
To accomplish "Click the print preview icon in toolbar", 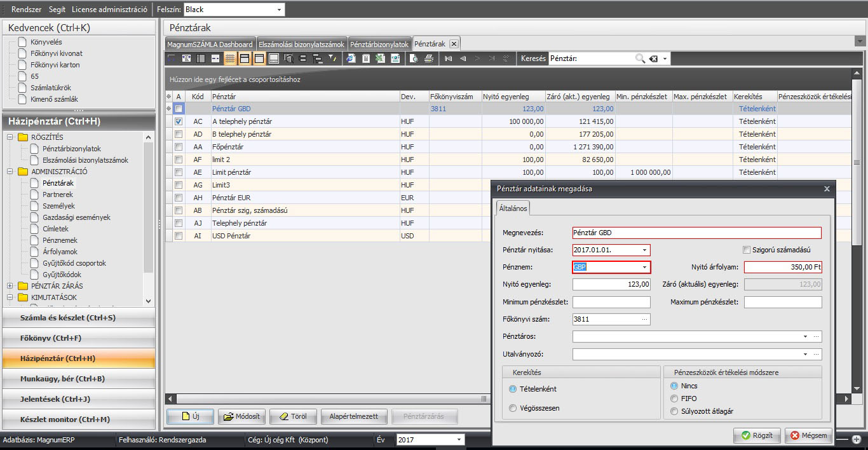I will [414, 58].
